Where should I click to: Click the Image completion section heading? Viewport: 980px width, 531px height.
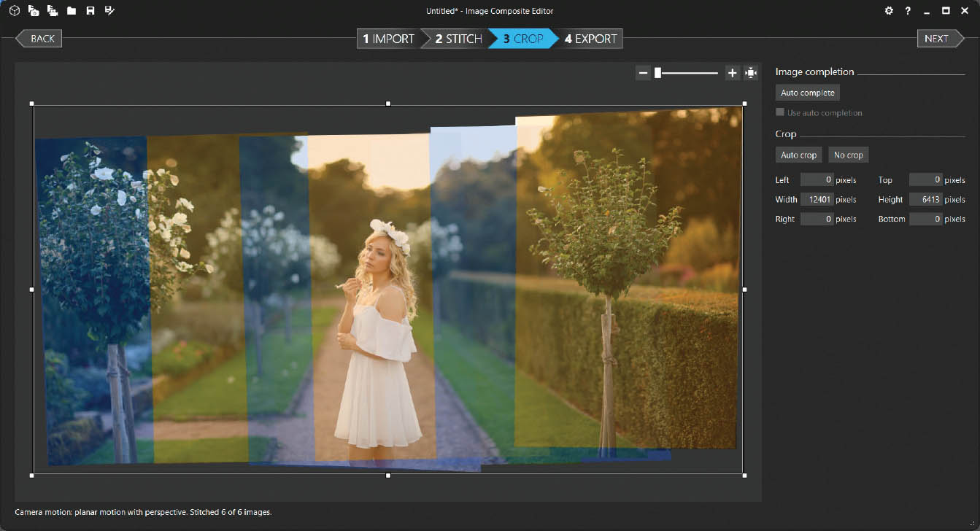pos(814,71)
